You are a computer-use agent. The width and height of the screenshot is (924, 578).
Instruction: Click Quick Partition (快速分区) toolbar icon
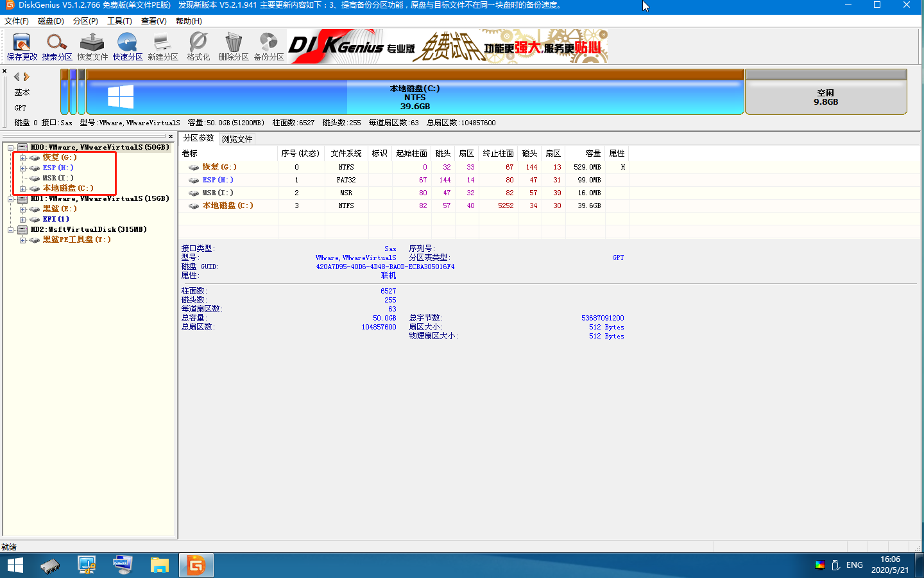click(128, 47)
